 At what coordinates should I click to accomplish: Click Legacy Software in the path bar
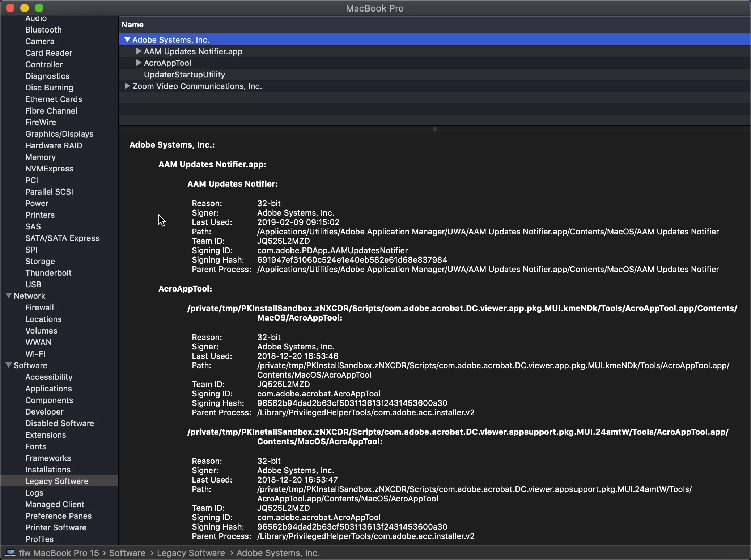(x=191, y=553)
